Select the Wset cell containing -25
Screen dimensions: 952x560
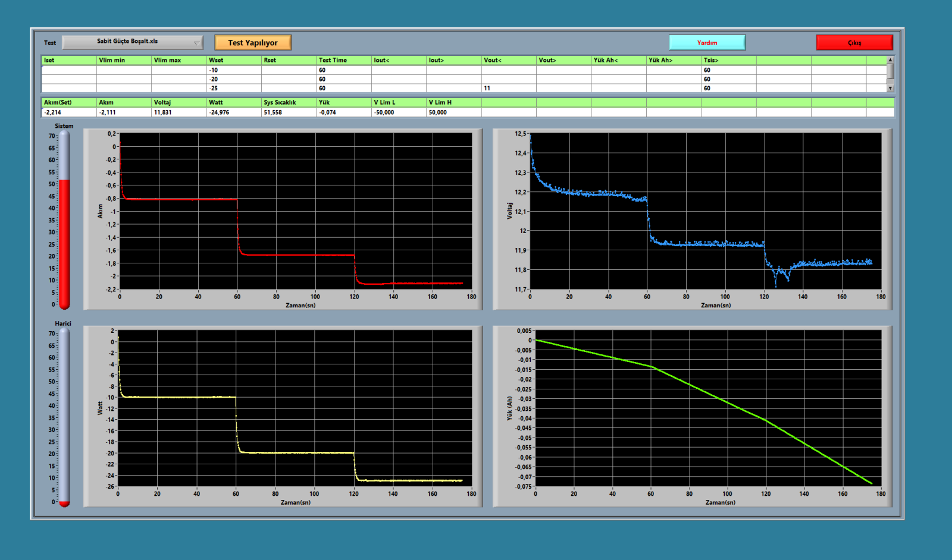point(233,88)
